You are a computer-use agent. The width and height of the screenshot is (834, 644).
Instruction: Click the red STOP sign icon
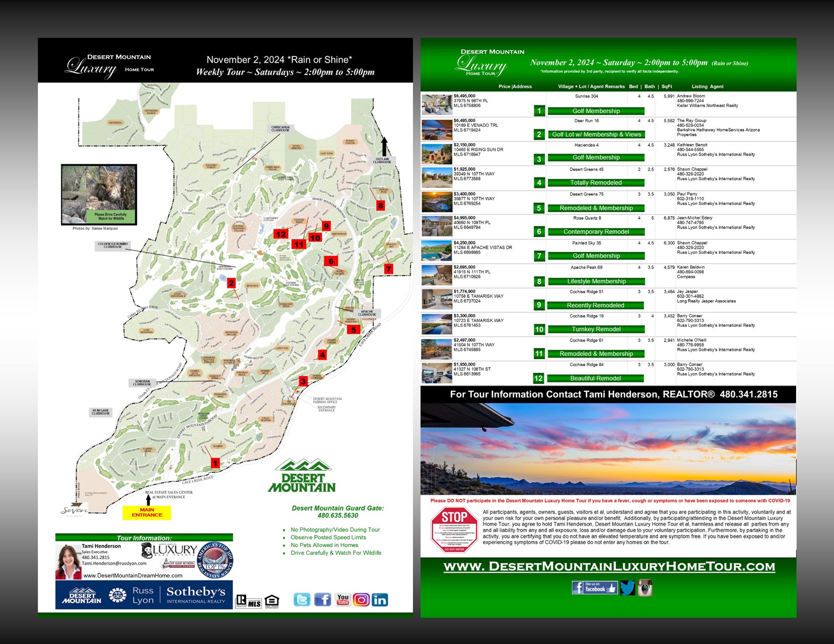(454, 530)
